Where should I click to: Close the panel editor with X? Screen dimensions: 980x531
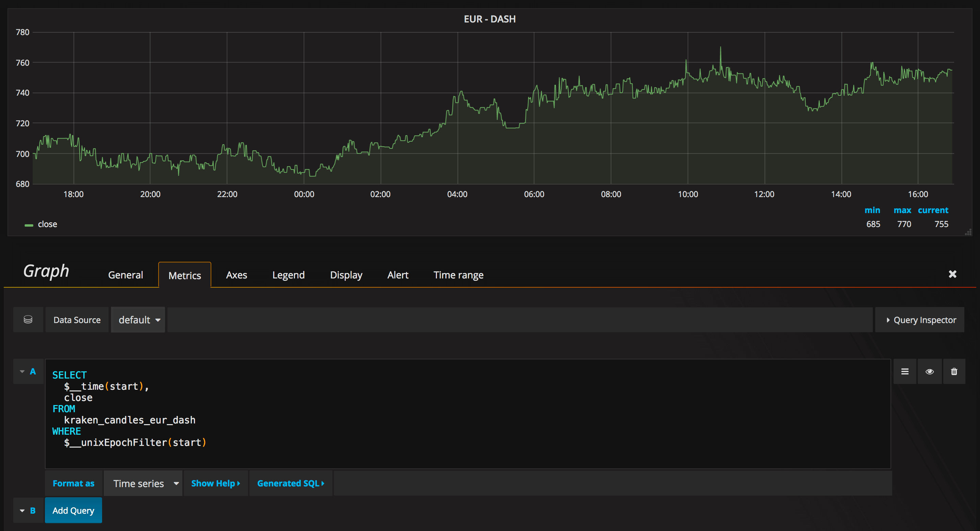952,274
